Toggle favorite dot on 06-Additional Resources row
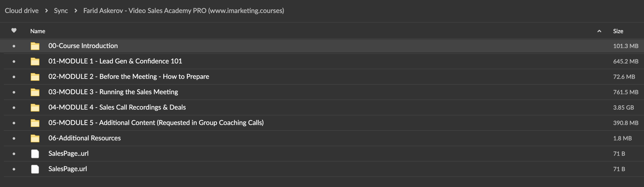 coord(14,138)
